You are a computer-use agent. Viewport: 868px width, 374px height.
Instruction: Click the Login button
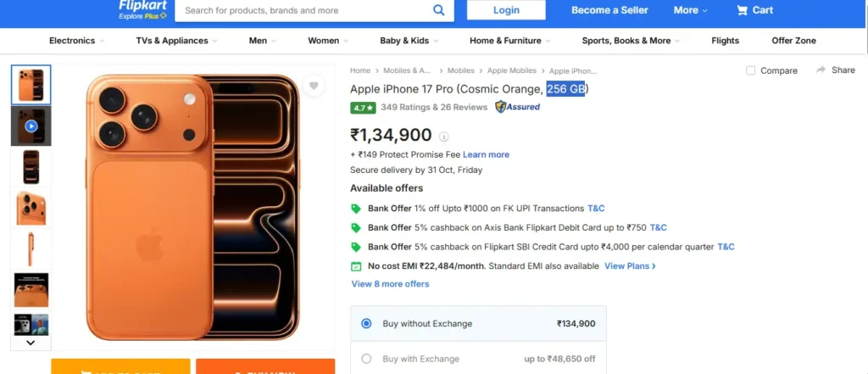point(506,10)
